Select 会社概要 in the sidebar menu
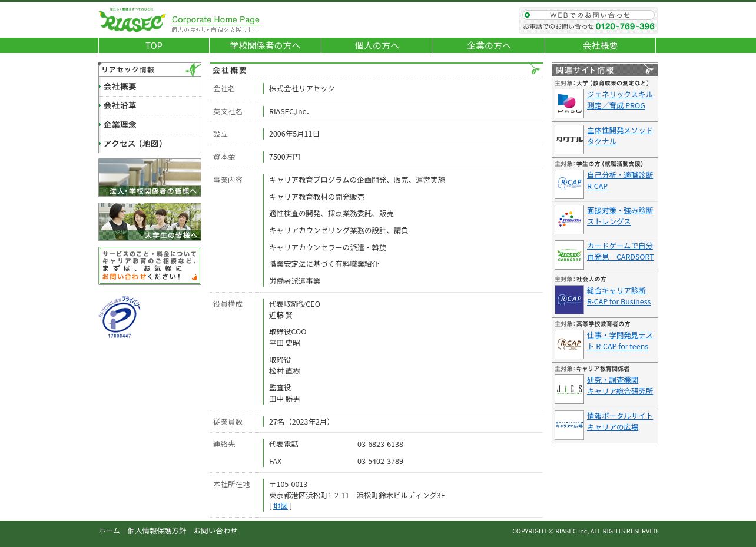This screenshot has width=756, height=547. pyautogui.click(x=150, y=87)
